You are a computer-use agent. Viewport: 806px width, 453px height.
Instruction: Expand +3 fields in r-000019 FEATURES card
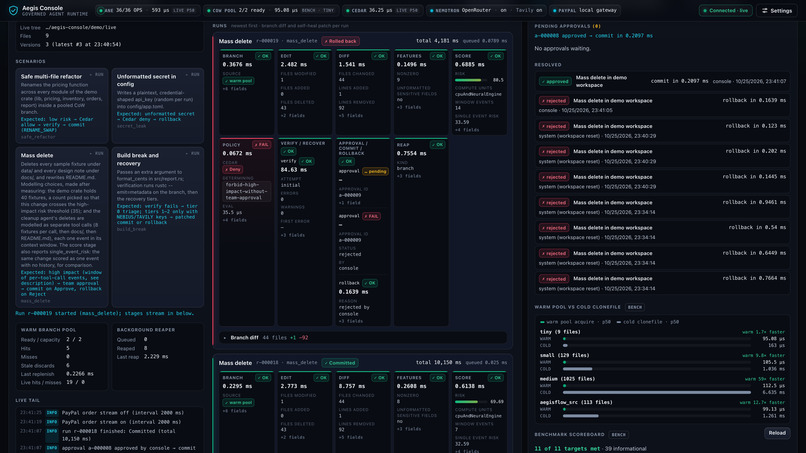click(x=409, y=107)
